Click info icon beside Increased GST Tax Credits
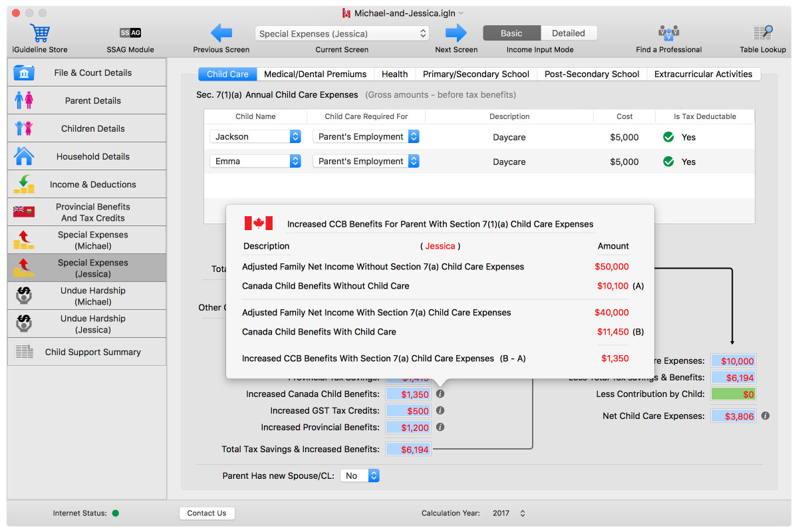 [440, 411]
